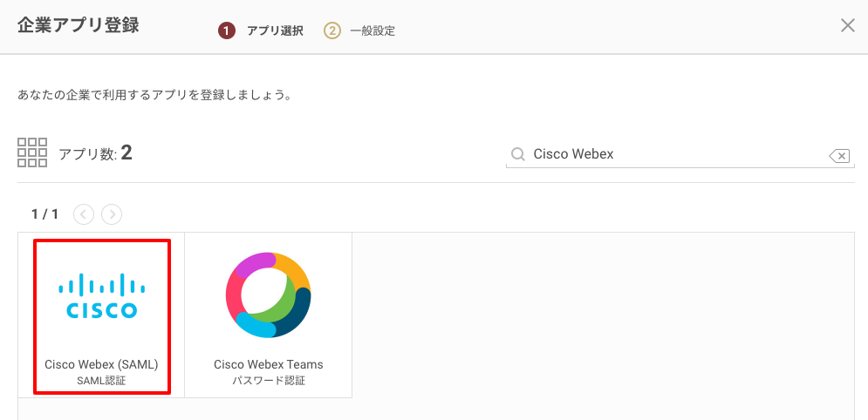Go to next page arrow

pos(112,214)
